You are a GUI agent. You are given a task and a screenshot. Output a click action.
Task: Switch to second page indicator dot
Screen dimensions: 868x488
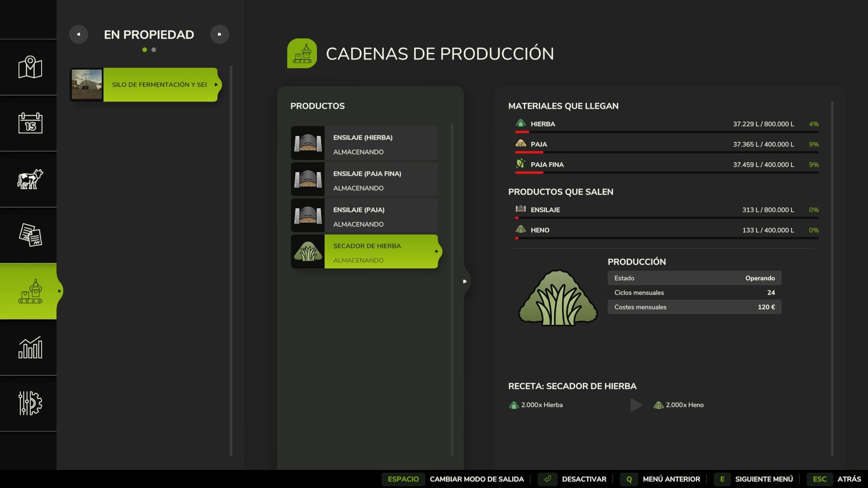coord(154,50)
